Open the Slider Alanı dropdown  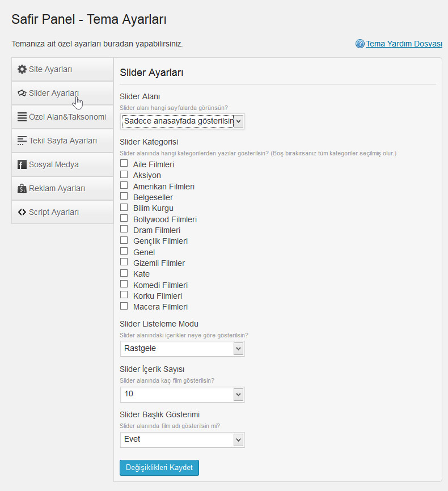coord(183,121)
